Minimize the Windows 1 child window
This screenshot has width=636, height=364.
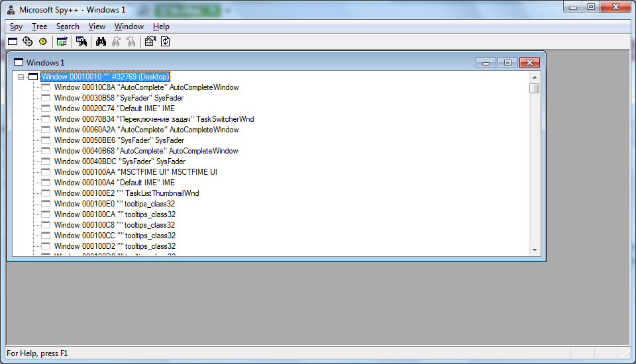(486, 62)
